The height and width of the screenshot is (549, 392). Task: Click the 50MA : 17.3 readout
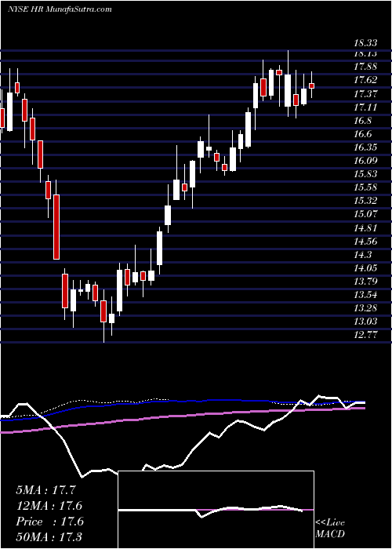49,537
